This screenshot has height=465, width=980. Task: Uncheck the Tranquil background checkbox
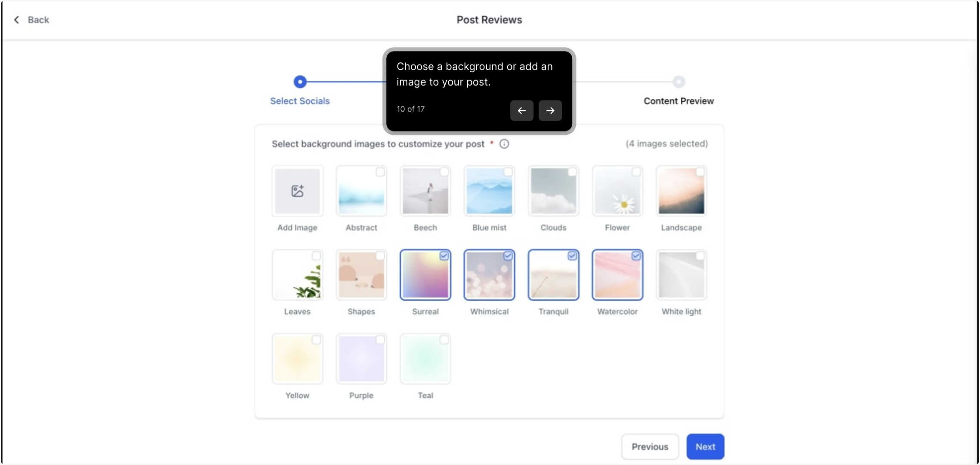(572, 256)
